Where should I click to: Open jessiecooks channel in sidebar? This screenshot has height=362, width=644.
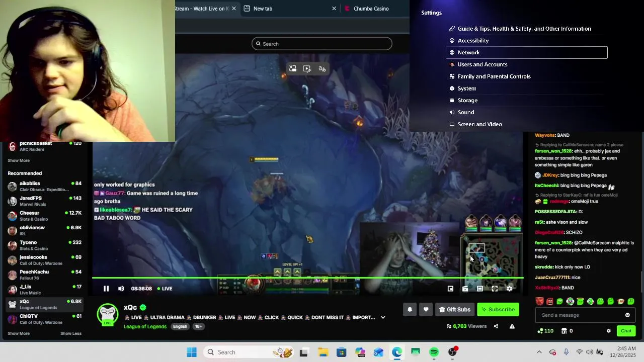pos(44,260)
